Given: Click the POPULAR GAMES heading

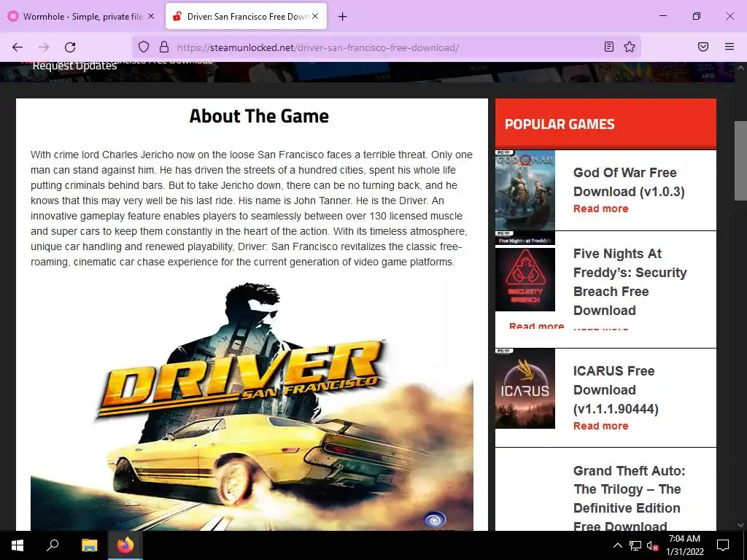Looking at the screenshot, I should coord(560,124).
